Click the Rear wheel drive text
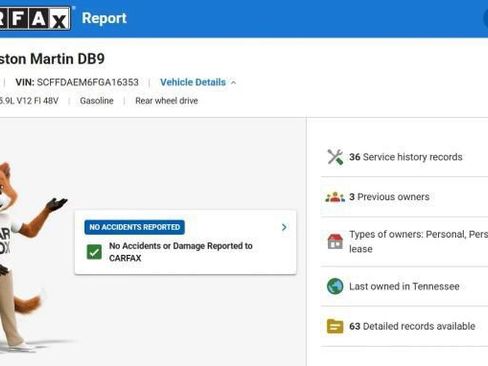Image resolution: width=488 pixels, height=366 pixels. click(167, 101)
